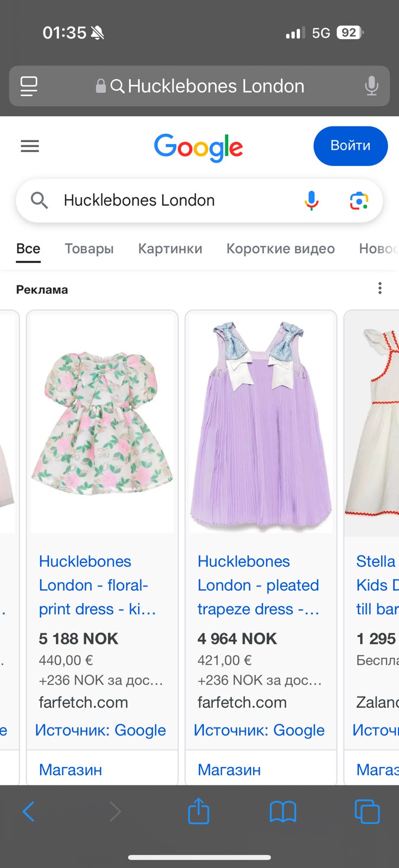Show Safari open tabs overview
The width and height of the screenshot is (399, 868).
(x=367, y=812)
